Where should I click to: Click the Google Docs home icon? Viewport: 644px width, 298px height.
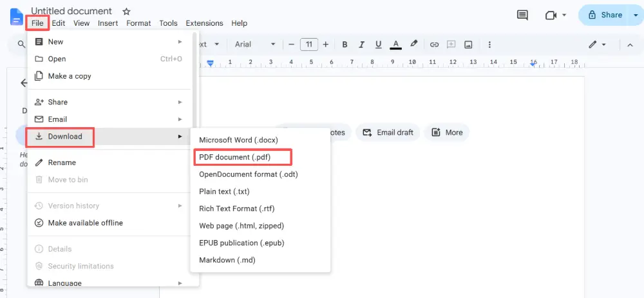17,17
